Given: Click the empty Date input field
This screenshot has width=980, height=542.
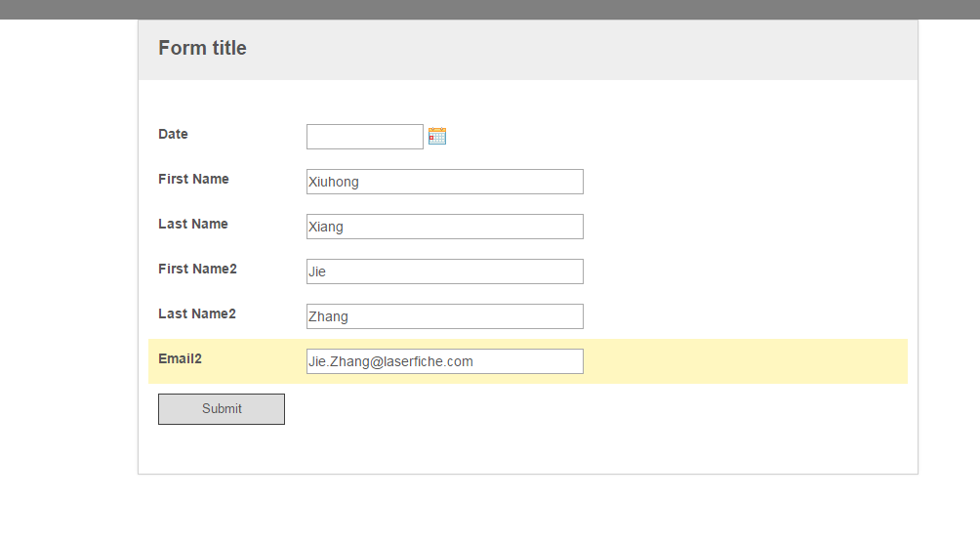Looking at the screenshot, I should [x=364, y=137].
